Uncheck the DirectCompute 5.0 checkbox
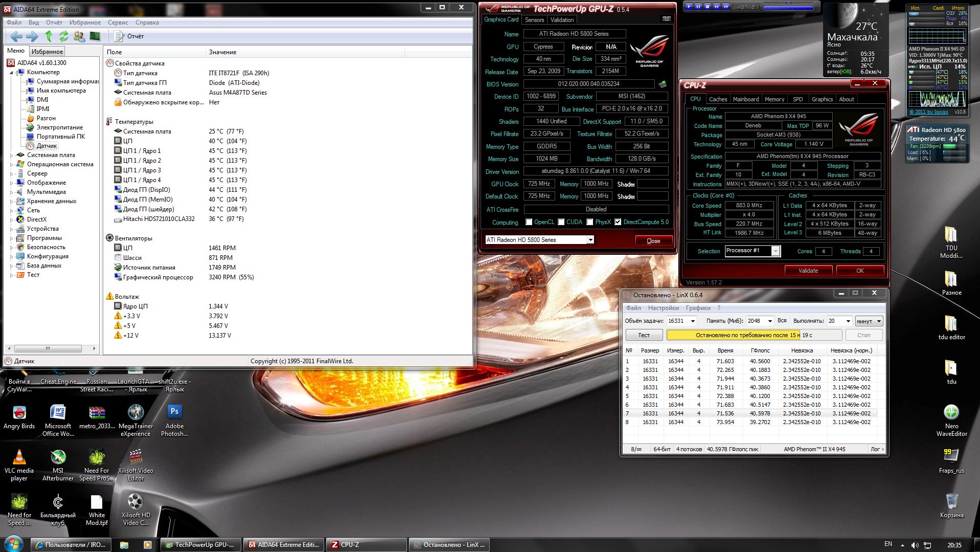The height and width of the screenshot is (552, 980). pos(618,222)
